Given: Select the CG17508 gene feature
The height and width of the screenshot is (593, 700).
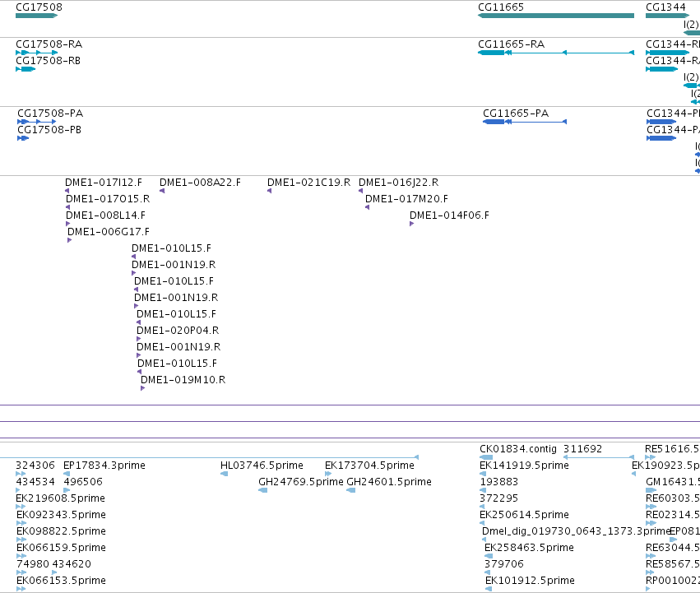Looking at the screenshot, I should (37, 16).
